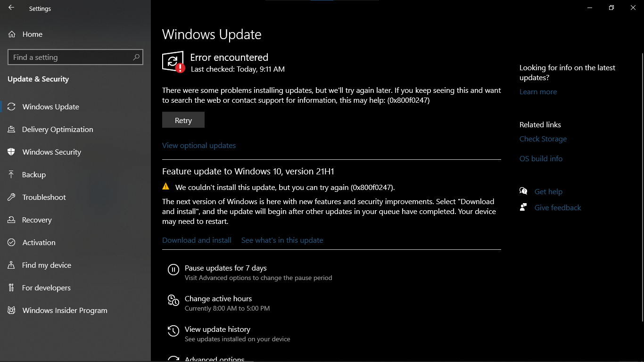The image size is (644, 362).
Task: Click the Change active hours icon
Action: pyautogui.click(x=173, y=300)
